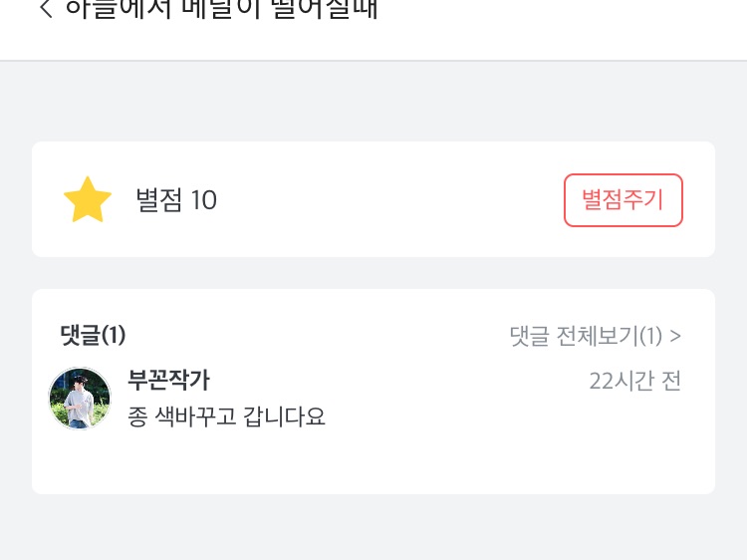
Task: Click the 22시간 전 timestamp
Action: pyautogui.click(x=634, y=381)
